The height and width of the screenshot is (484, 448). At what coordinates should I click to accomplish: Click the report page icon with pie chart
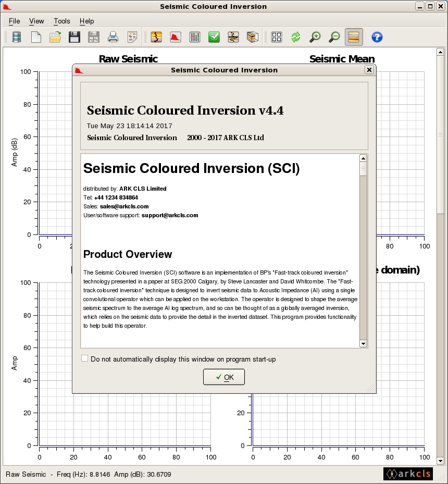click(x=132, y=37)
